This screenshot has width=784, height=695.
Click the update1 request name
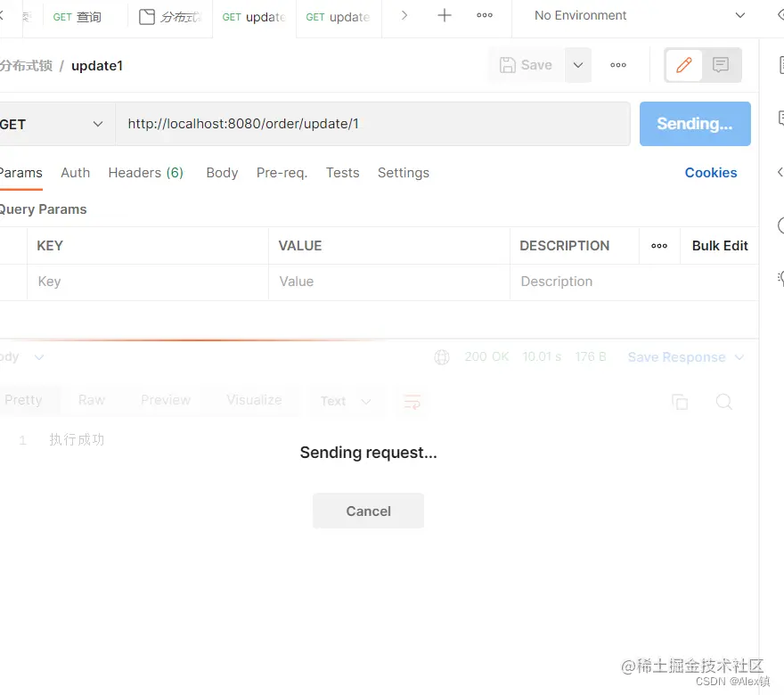pos(97,66)
